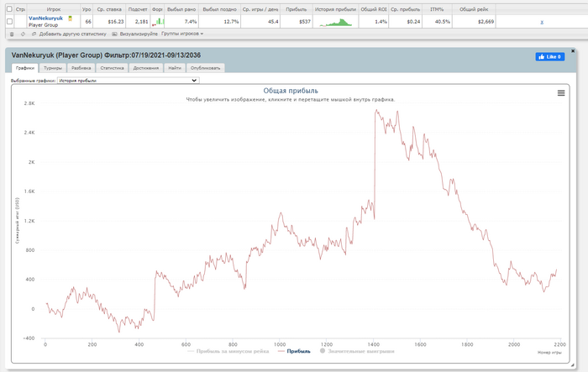
Task: Switch to the Графики tab
Action: coord(25,68)
